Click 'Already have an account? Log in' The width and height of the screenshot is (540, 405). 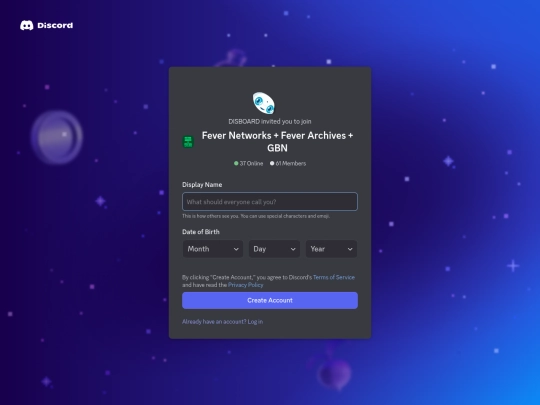click(222, 322)
